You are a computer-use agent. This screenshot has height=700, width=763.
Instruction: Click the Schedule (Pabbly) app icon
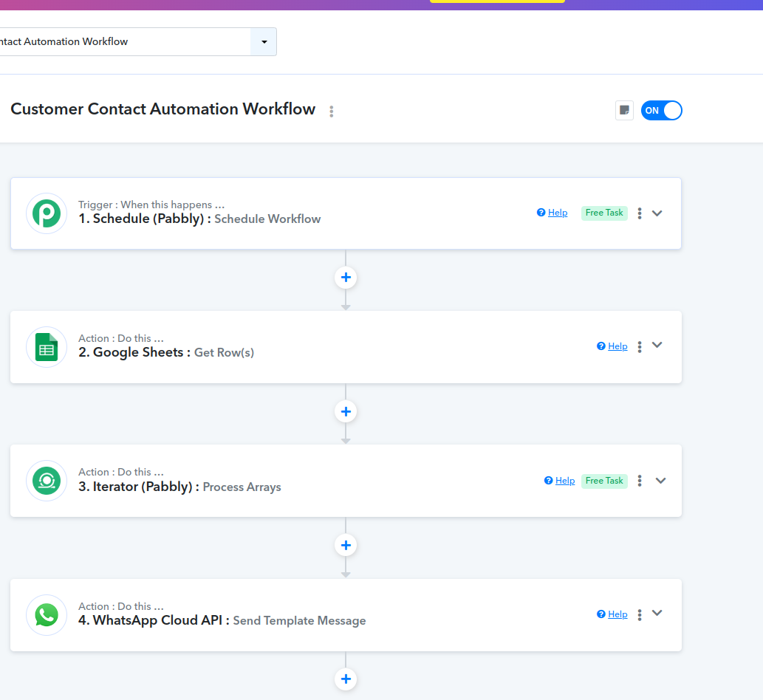(x=47, y=213)
